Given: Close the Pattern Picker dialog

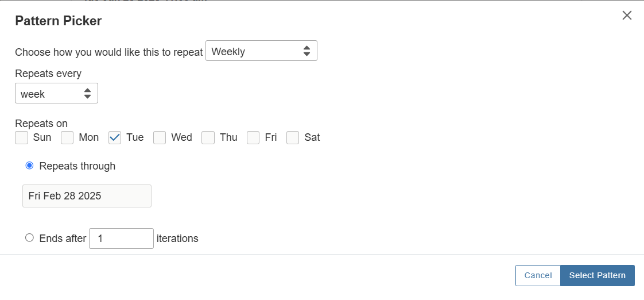Looking at the screenshot, I should [x=627, y=16].
